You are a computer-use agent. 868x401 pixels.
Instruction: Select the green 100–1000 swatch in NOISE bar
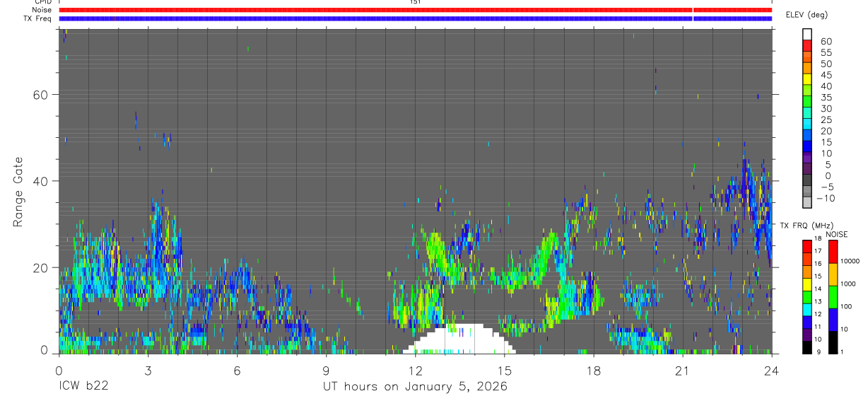tap(833, 296)
